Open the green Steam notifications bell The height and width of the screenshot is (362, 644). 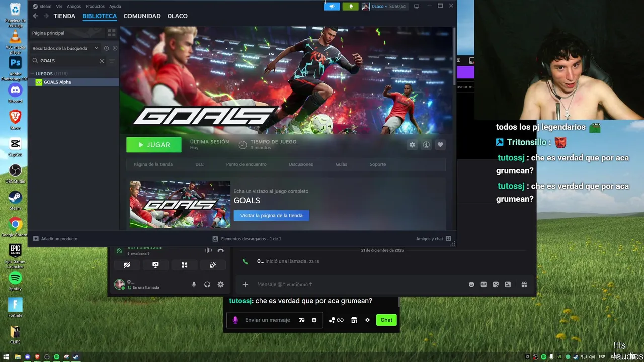coord(351,6)
